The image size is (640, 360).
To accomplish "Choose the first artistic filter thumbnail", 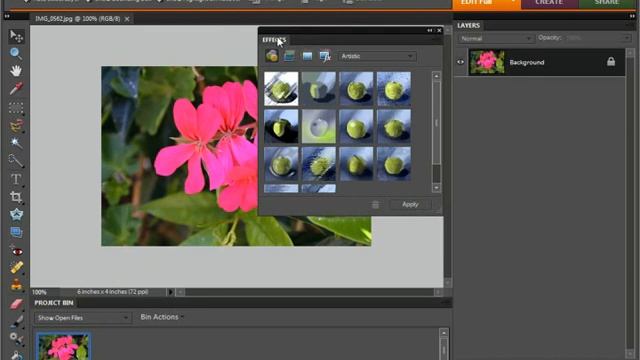I will tap(281, 89).
